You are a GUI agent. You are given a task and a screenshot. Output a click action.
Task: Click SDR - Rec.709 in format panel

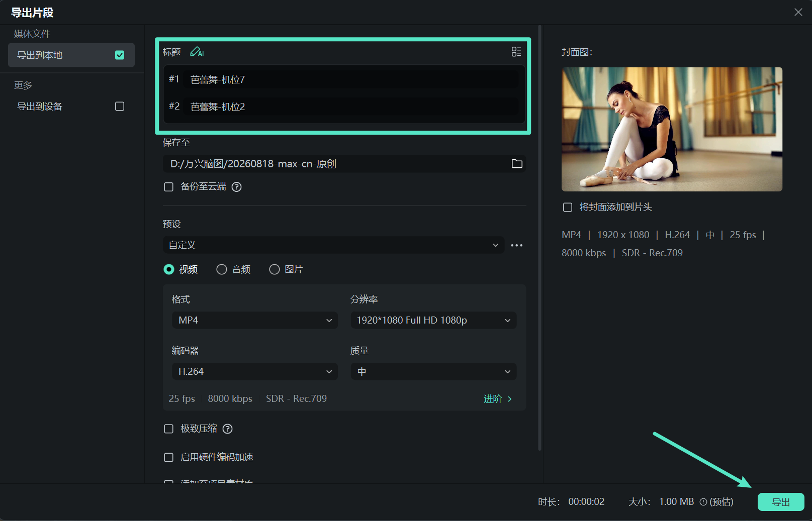296,399
